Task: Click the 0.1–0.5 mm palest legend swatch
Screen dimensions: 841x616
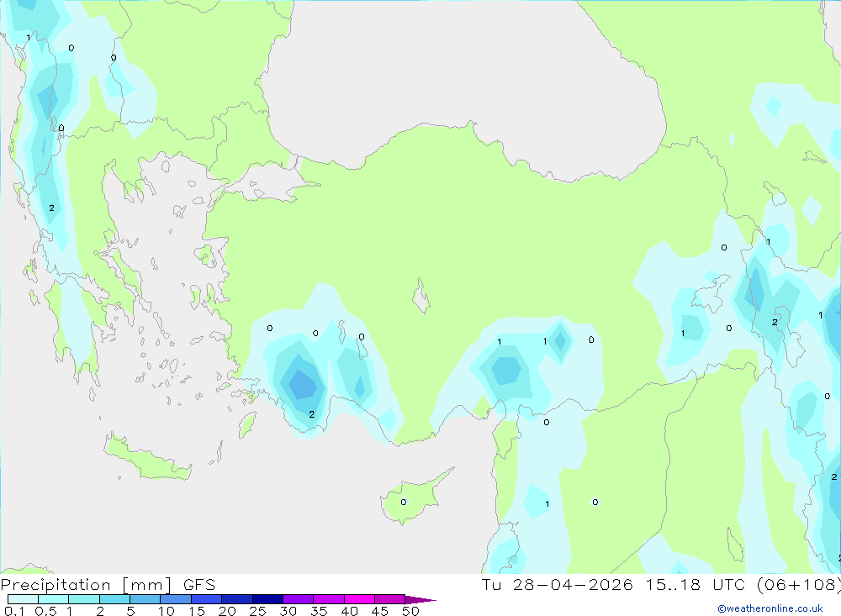Action: point(23,599)
